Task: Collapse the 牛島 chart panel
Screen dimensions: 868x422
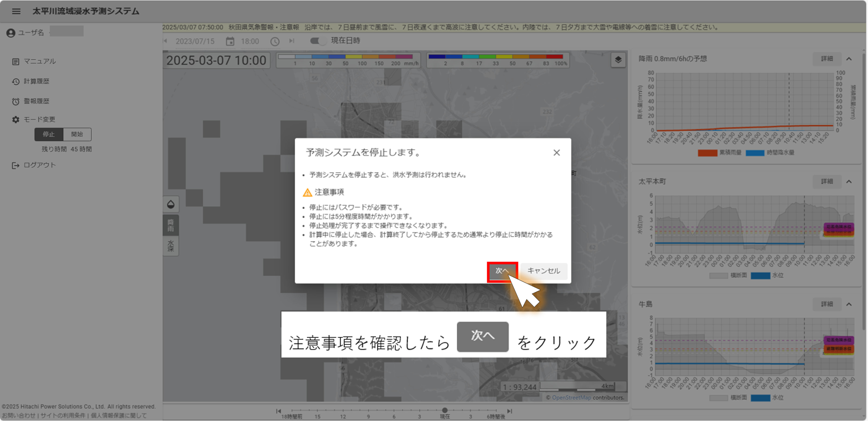Action: coord(849,305)
